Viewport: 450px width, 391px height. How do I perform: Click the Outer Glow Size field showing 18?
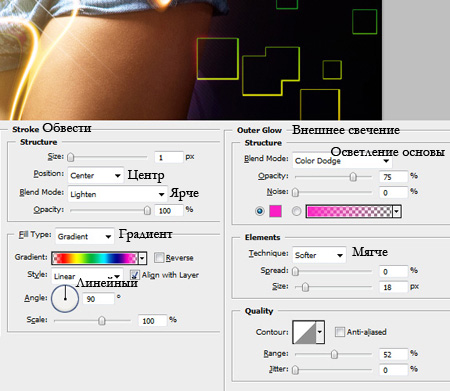pyautogui.click(x=393, y=287)
